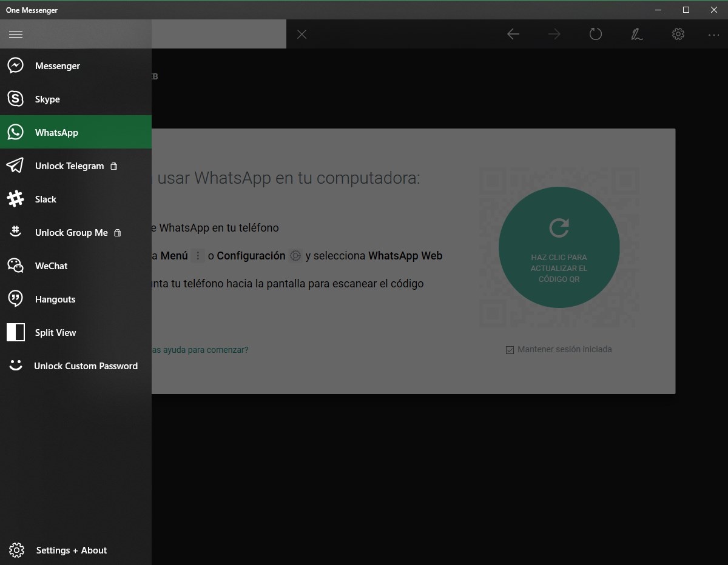Click the lock icon next to Unlock Group Me
Viewport: 728px width, 565px height.
118,232
